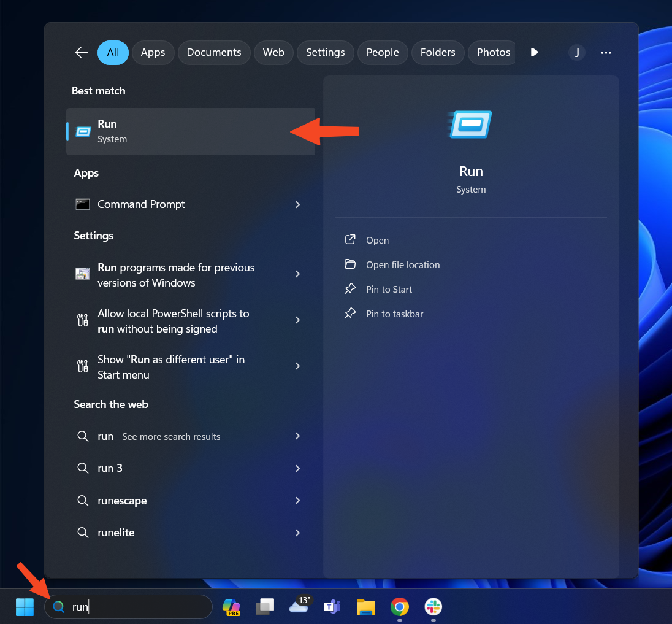Click the magnifier icon beside run web result
Image resolution: width=672 pixels, height=624 pixels.
point(83,436)
